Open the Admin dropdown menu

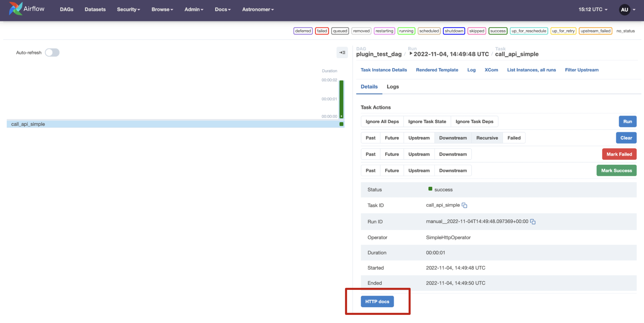click(194, 9)
